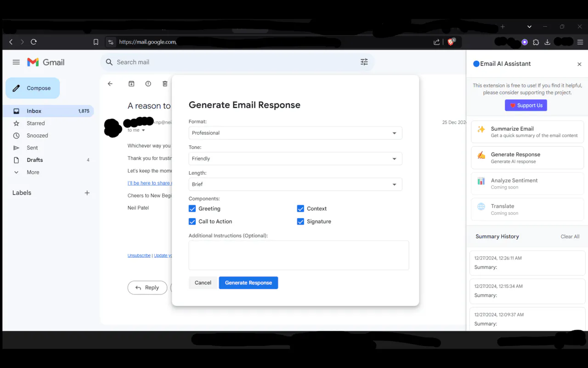The height and width of the screenshot is (368, 588).
Task: Click the Reply button below the email
Action: tap(147, 287)
